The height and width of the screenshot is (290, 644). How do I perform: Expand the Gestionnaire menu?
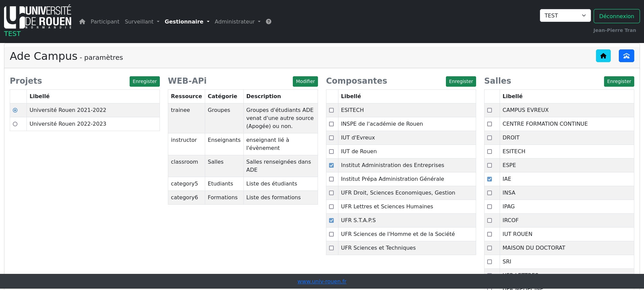tap(187, 22)
